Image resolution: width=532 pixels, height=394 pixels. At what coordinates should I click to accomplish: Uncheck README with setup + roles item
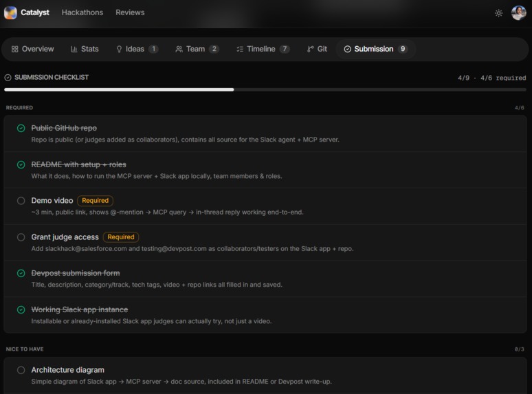pyautogui.click(x=21, y=164)
